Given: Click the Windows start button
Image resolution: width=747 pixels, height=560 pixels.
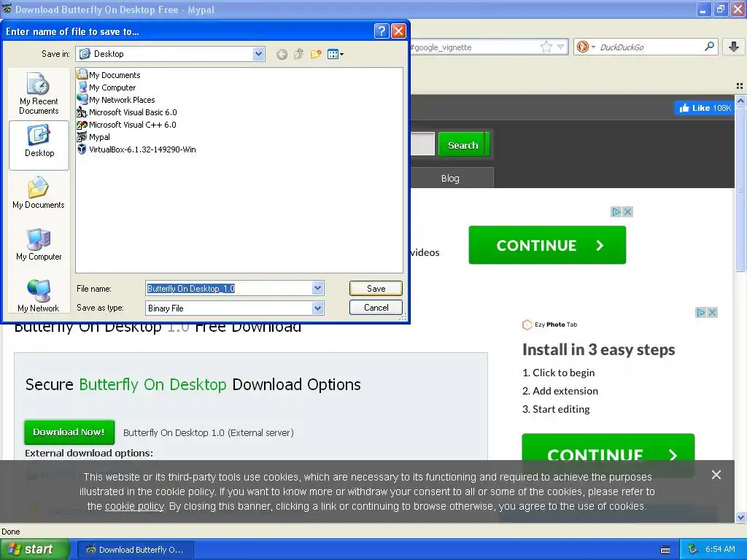Looking at the screenshot, I should click(x=35, y=550).
